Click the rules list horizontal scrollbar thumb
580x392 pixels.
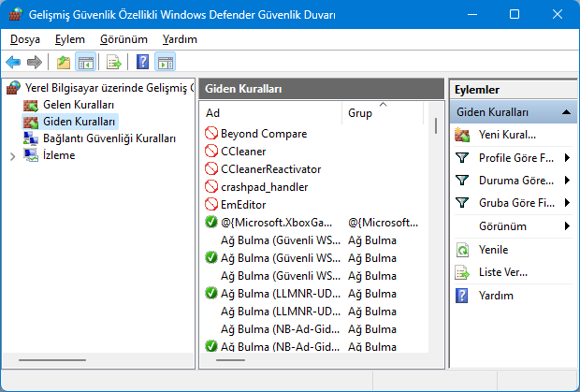(230, 360)
